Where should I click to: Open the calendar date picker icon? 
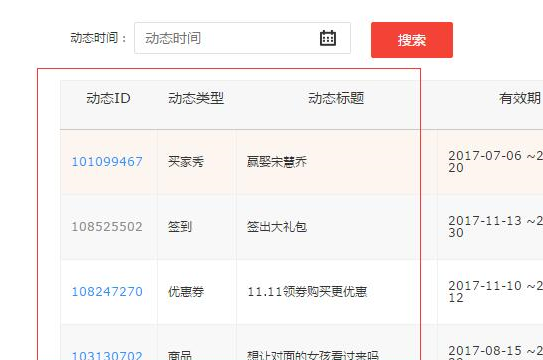328,38
